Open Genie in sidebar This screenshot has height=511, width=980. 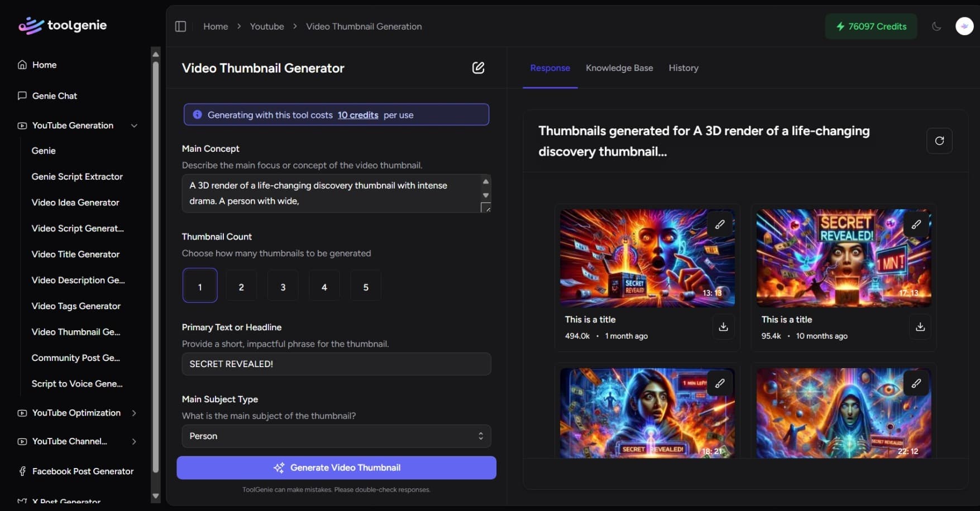[44, 151]
